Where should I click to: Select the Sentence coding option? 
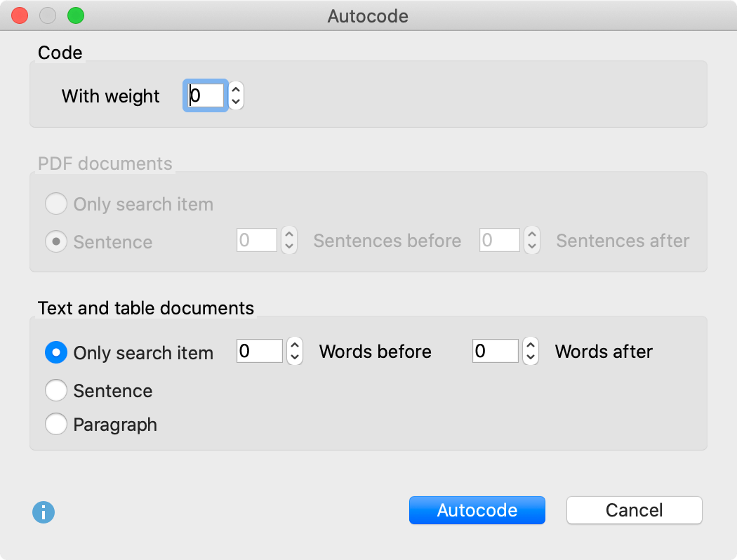coord(56,390)
